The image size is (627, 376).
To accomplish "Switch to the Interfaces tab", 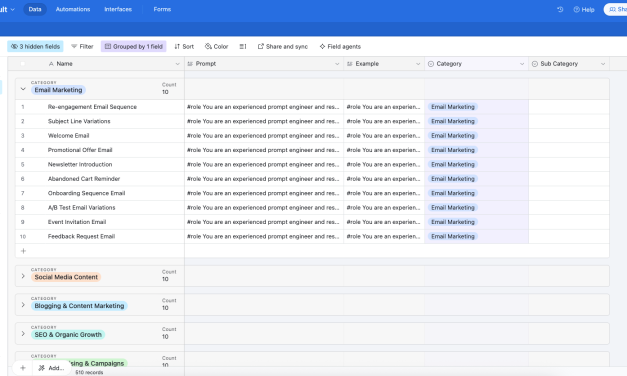I will coord(118,9).
